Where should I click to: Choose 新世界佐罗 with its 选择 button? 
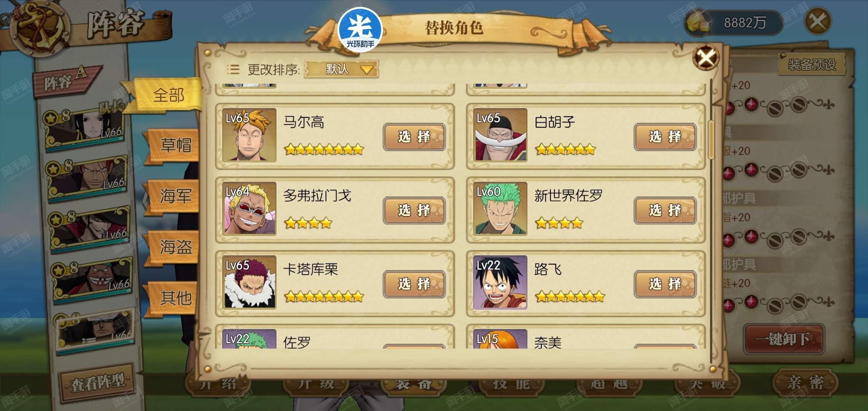click(x=665, y=210)
